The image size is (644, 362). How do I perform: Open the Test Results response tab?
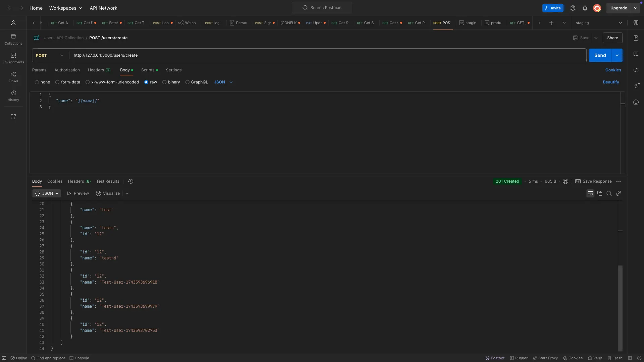tap(108, 181)
